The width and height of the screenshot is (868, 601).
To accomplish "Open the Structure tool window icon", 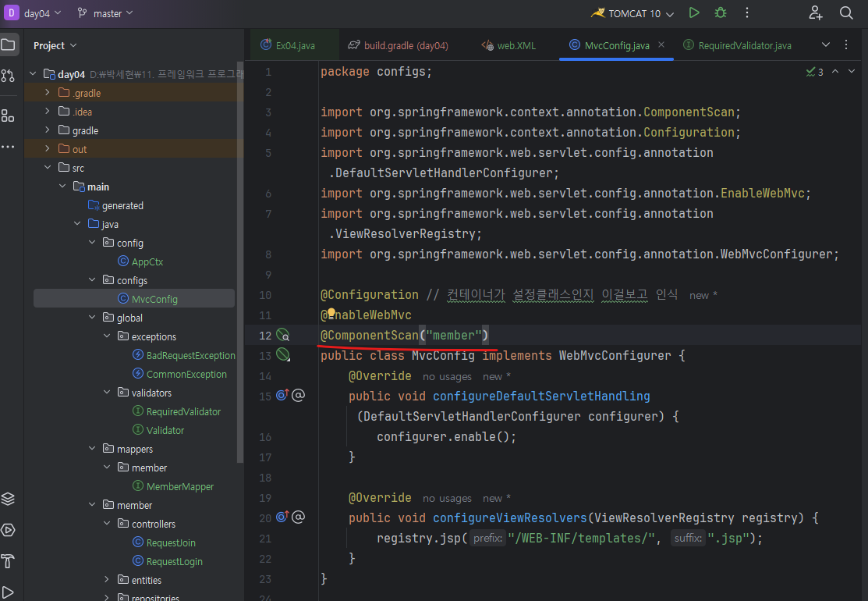I will point(8,116).
